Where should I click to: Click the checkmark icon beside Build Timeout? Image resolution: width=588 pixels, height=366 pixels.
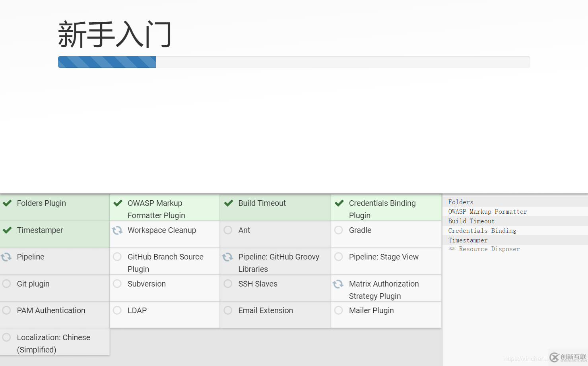pyautogui.click(x=229, y=203)
